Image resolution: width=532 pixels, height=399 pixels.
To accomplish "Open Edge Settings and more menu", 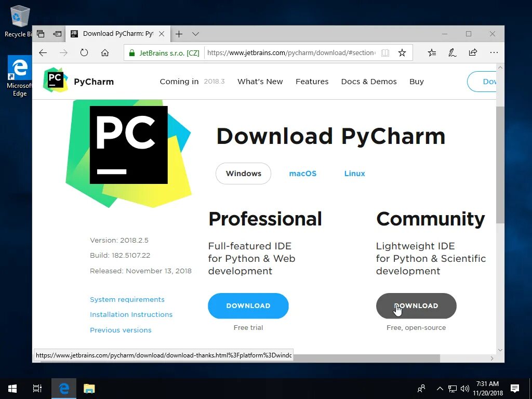I will (494, 52).
